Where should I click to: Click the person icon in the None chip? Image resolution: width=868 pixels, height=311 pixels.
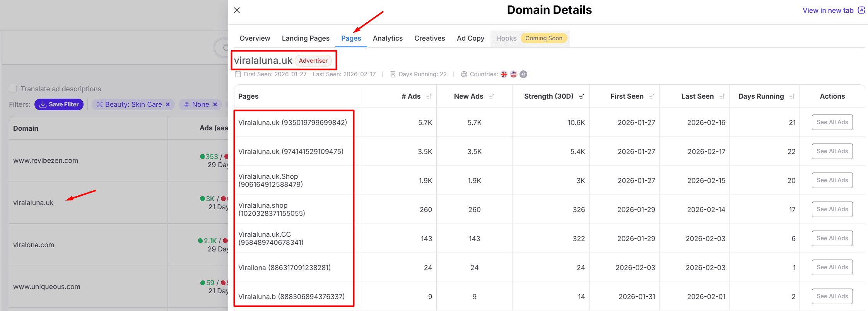coord(186,104)
